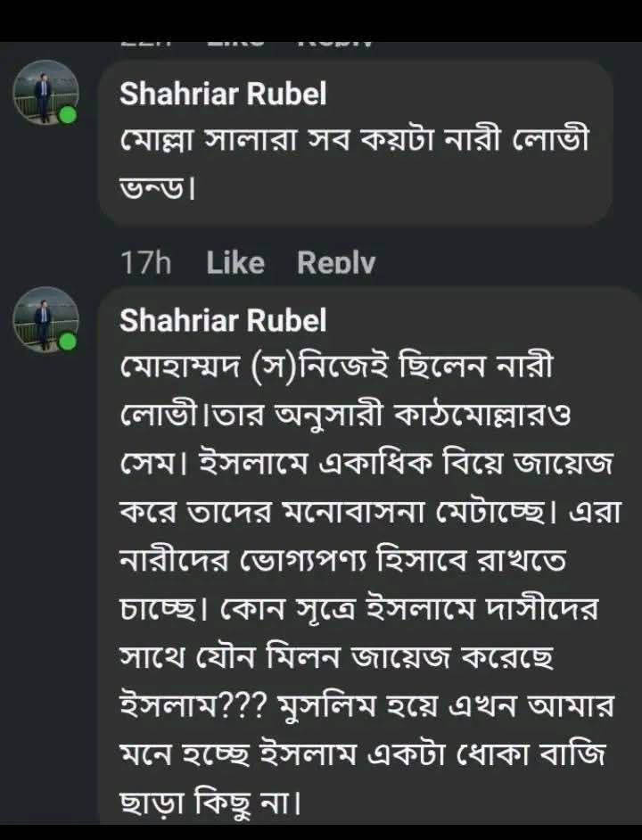Tap the English word Like in the action row
The image size is (642, 840).
(x=235, y=263)
